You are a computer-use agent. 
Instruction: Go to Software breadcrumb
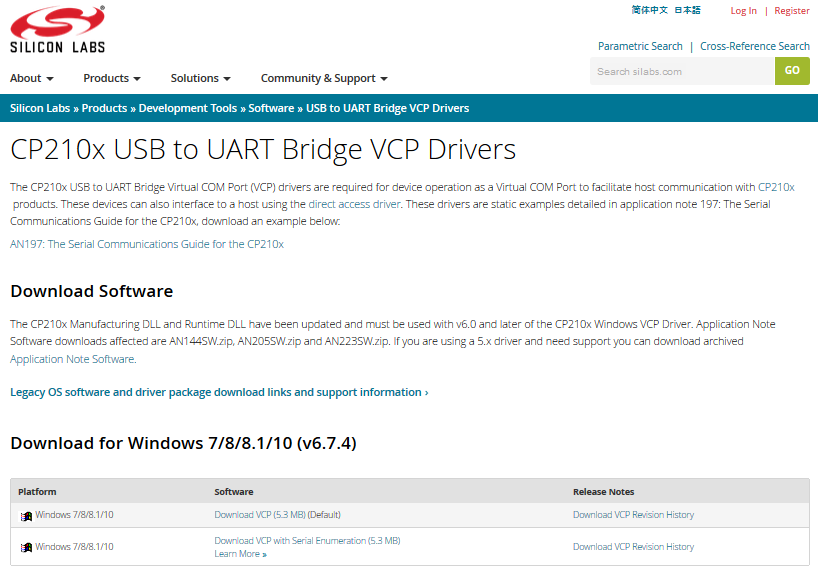point(271,108)
